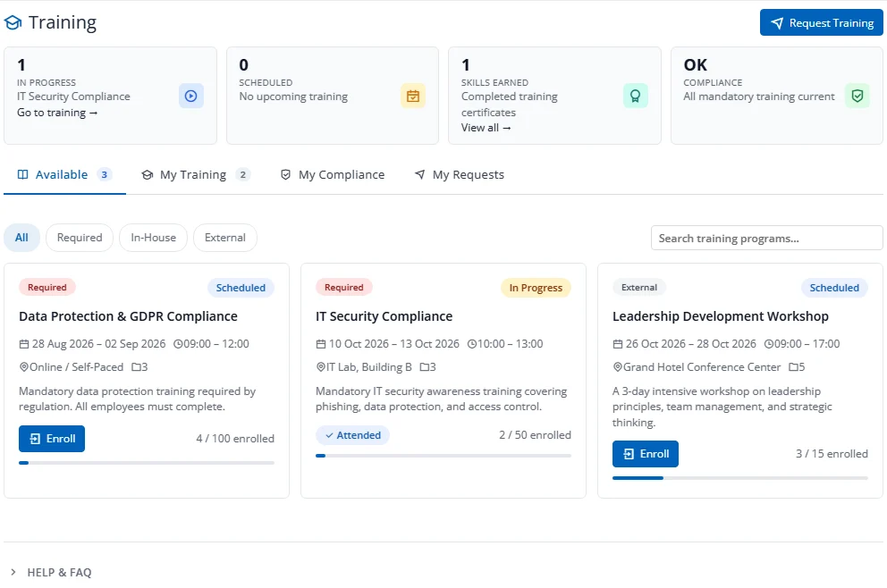This screenshot has height=588, width=887.
Task: Click location pin beside IT Lab, Building B
Action: coord(321,367)
